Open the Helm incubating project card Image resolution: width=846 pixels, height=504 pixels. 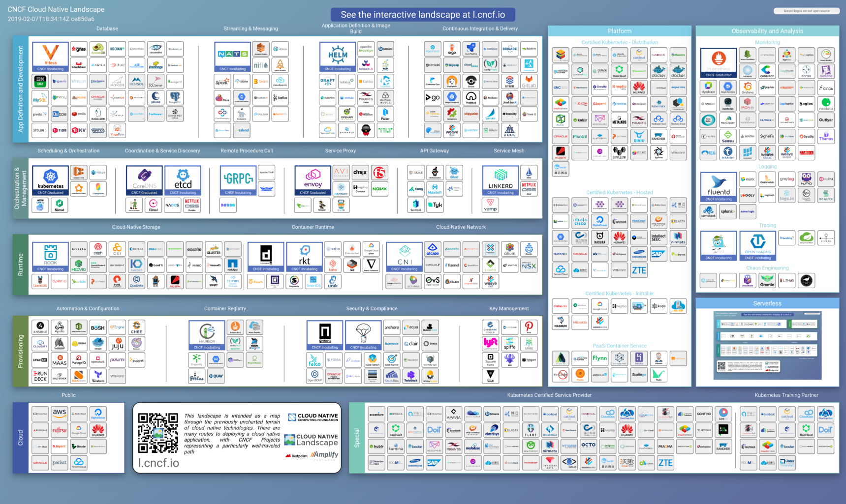338,57
